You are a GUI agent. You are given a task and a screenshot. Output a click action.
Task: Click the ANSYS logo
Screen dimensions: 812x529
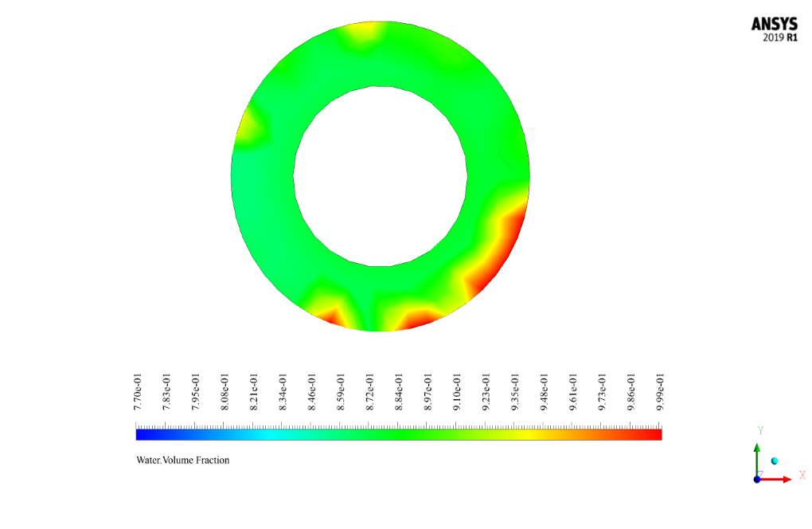click(774, 25)
